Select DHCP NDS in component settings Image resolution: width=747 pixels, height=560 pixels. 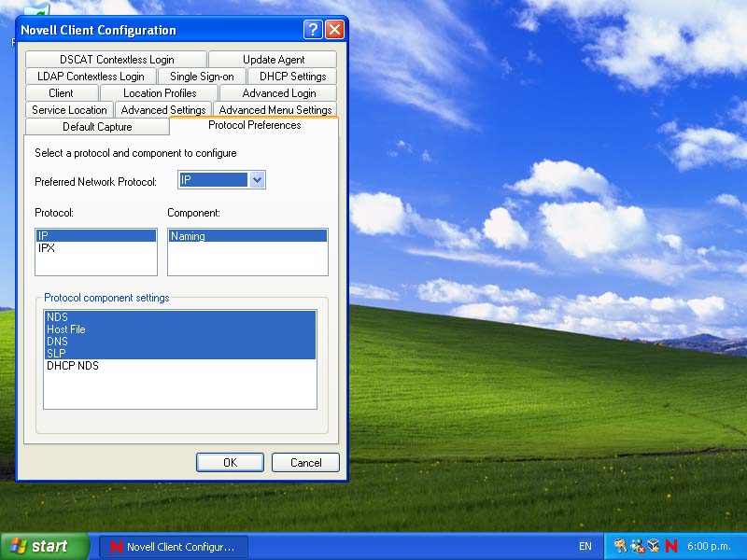click(x=180, y=366)
